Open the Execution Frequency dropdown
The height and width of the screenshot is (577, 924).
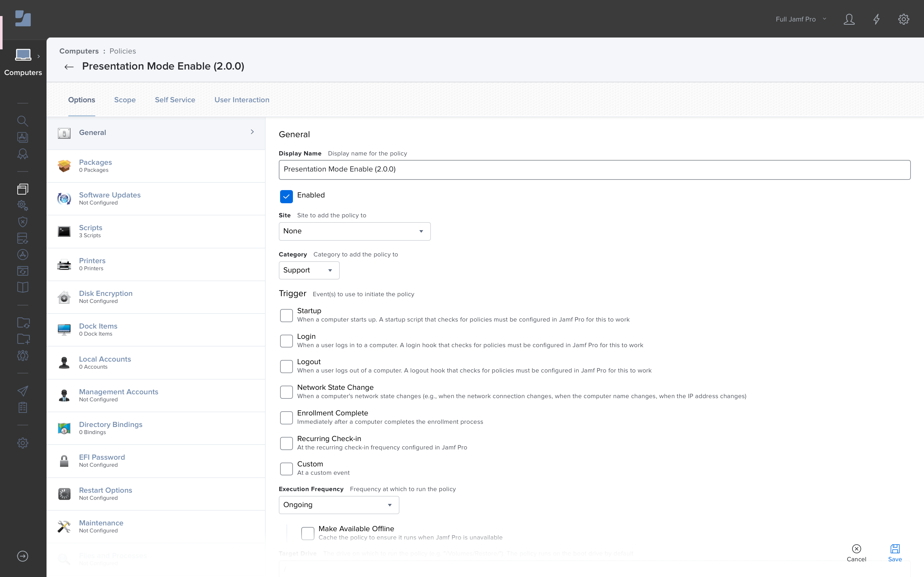pyautogui.click(x=338, y=505)
